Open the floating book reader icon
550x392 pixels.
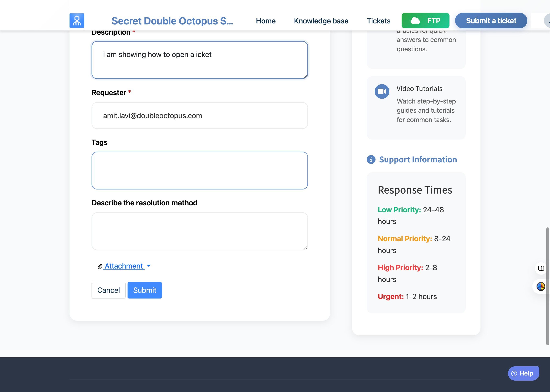[x=541, y=268]
